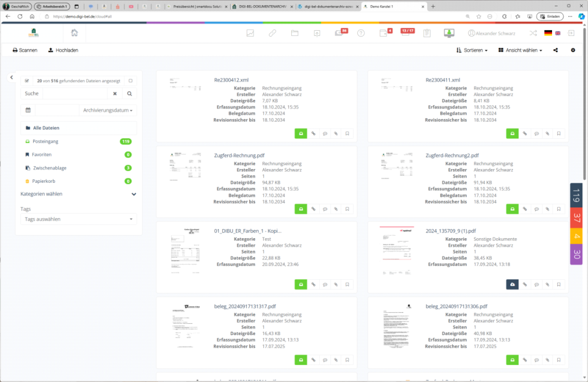Screen dimensions: 588x382
Task: Toggle favorite bookmark on beleg_20240917131306.pdf
Action: tap(559, 360)
